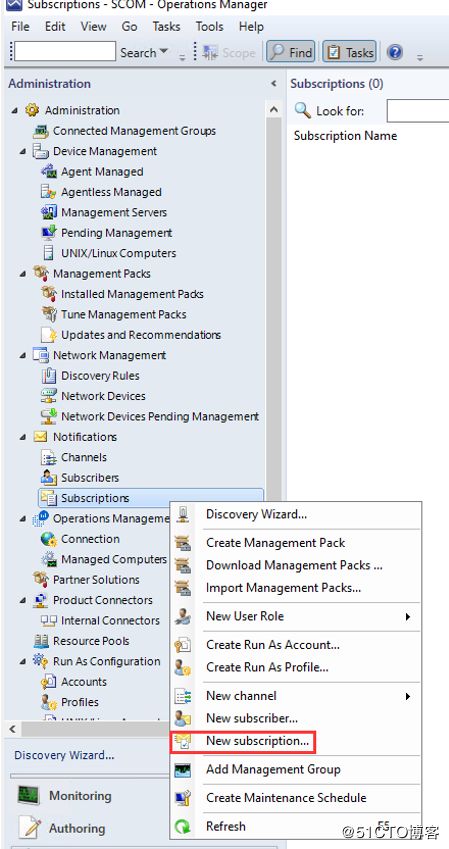Image resolution: width=449 pixels, height=849 pixels.
Task: Click the Tune Management Packs icon
Action: coord(49,315)
